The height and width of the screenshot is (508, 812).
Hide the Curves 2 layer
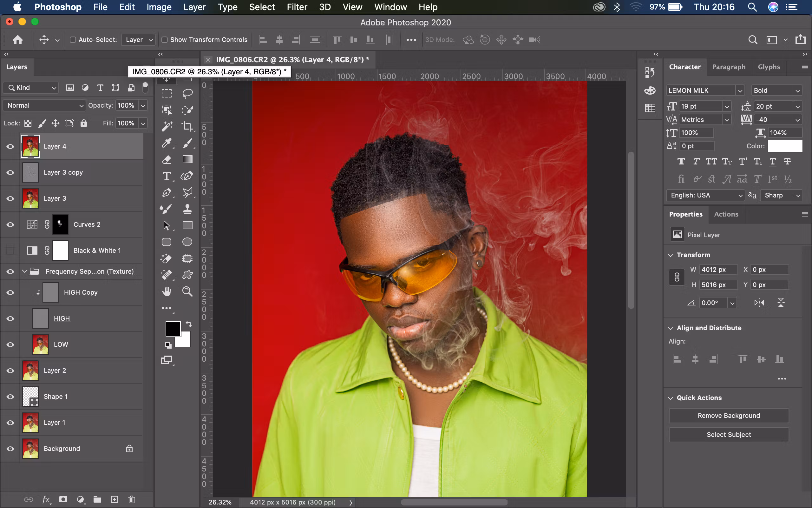click(x=10, y=225)
